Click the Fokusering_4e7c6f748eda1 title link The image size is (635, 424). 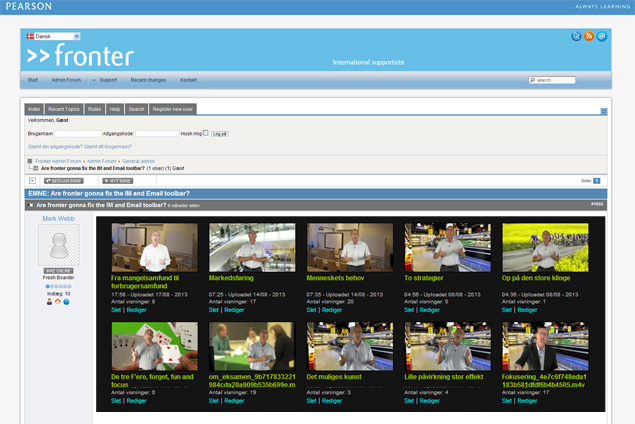tap(544, 381)
